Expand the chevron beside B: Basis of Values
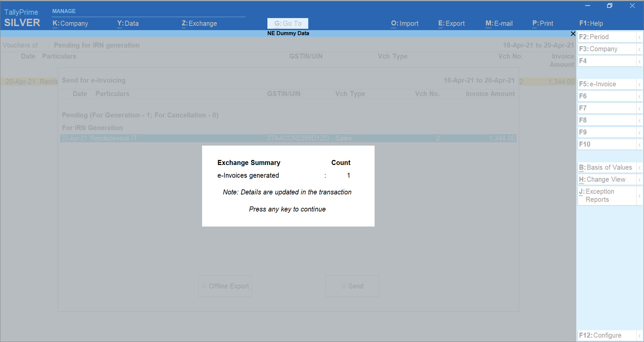Image resolution: width=644 pixels, height=342 pixels. [639, 168]
